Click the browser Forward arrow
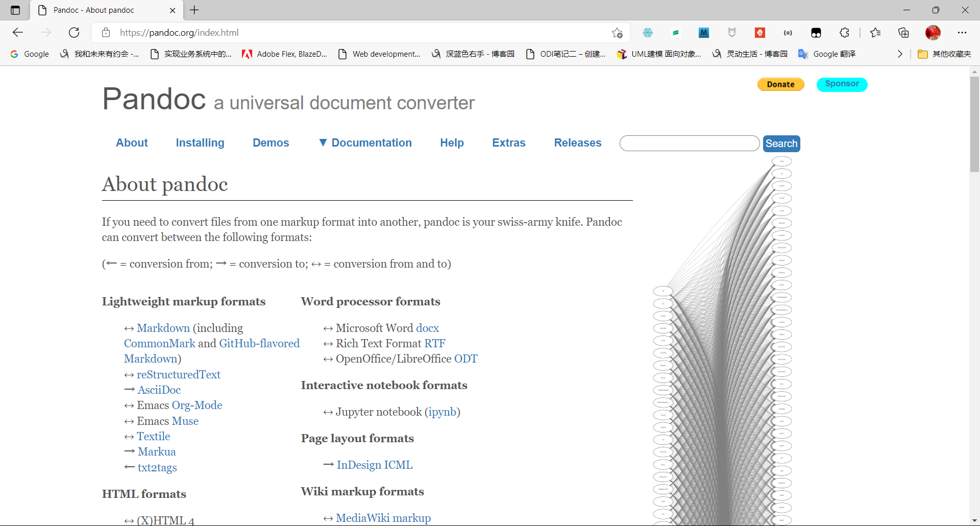980x526 pixels. pos(46,33)
